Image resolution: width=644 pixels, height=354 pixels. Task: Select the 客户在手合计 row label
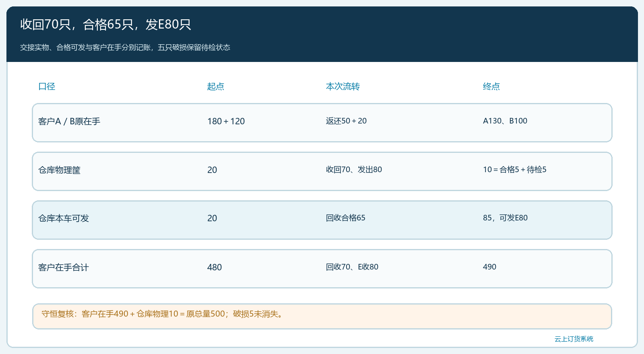[x=64, y=268]
